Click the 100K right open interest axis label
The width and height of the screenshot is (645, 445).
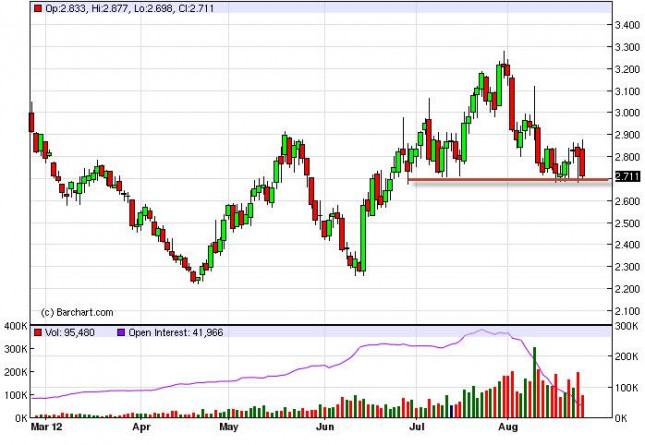(626, 387)
